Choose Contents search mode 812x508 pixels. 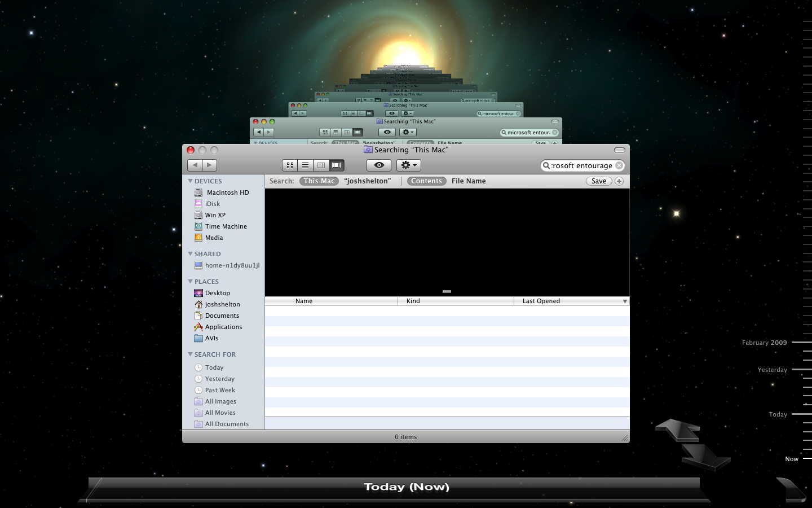427,181
